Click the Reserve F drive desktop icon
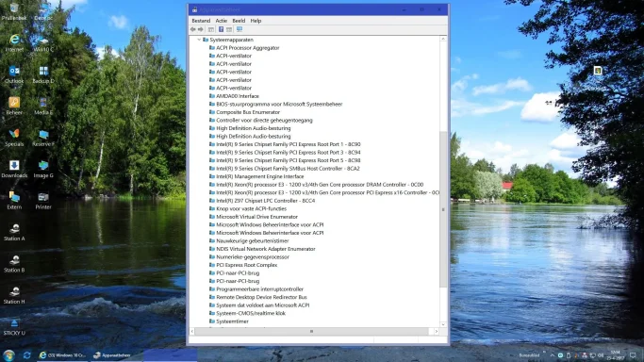This screenshot has width=644, height=362. tap(43, 138)
